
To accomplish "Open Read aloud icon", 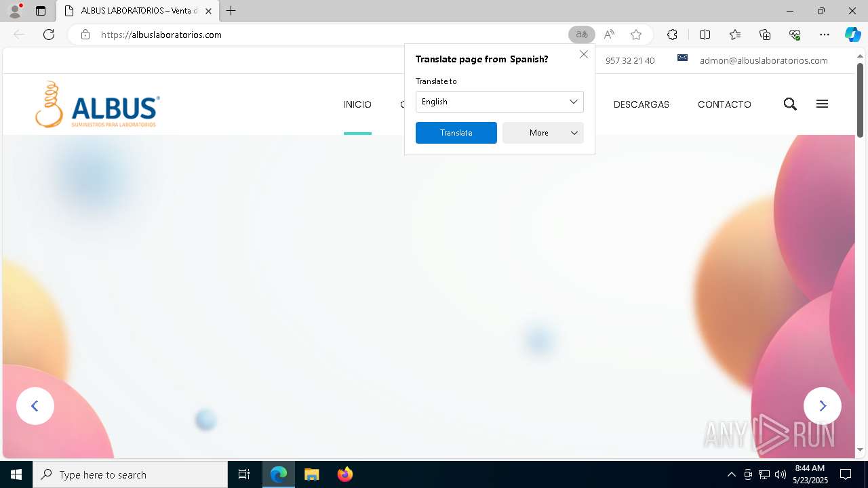I will tap(609, 35).
